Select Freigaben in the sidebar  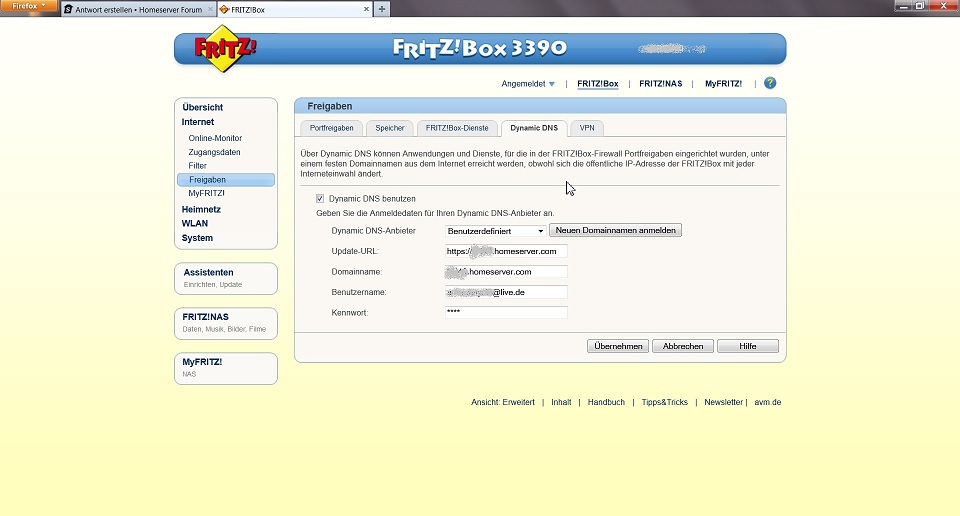point(226,179)
